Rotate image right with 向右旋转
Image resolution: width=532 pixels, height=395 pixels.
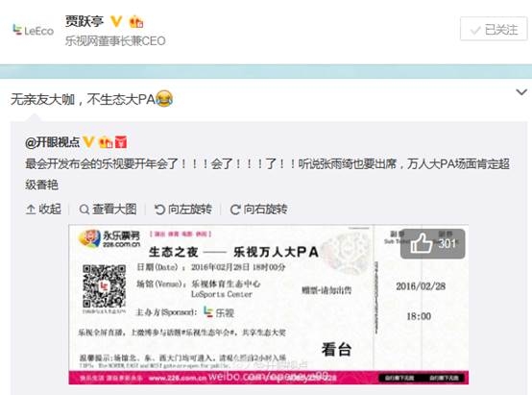coord(258,209)
